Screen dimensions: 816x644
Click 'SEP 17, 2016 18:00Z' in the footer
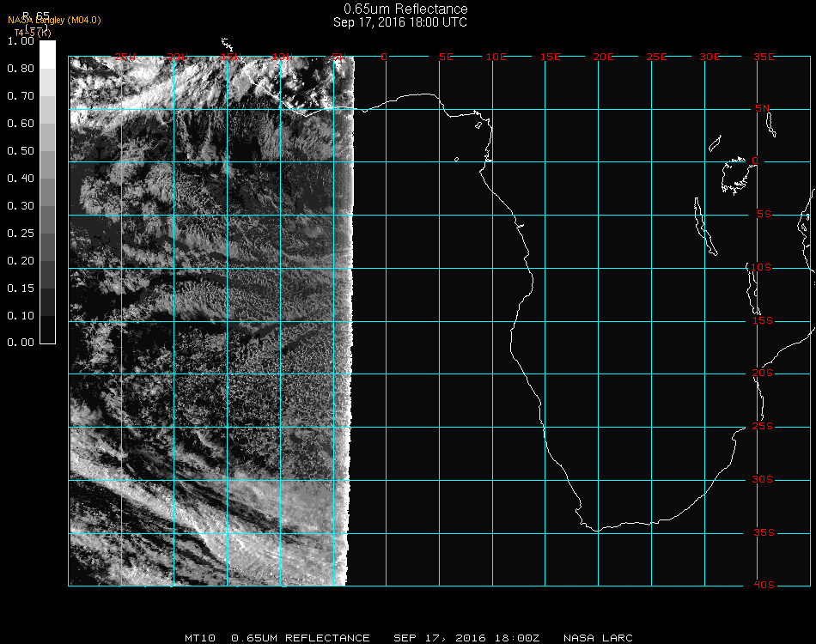pos(466,638)
